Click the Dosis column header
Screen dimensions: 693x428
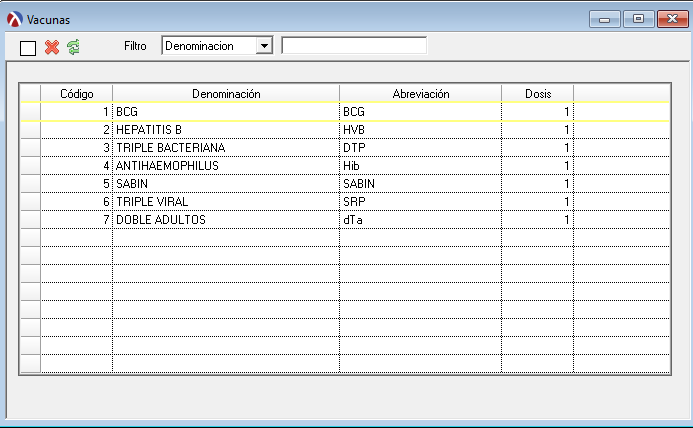click(x=537, y=93)
